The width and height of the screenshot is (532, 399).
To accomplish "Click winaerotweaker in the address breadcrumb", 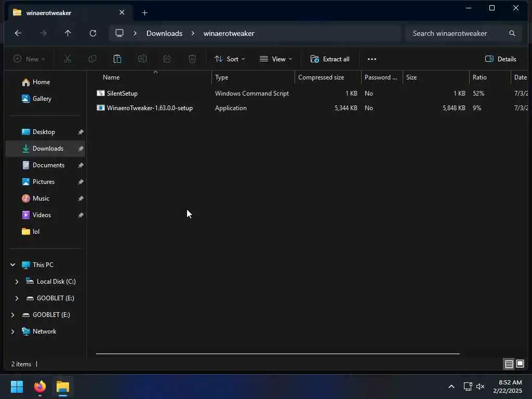I will 229,33.
